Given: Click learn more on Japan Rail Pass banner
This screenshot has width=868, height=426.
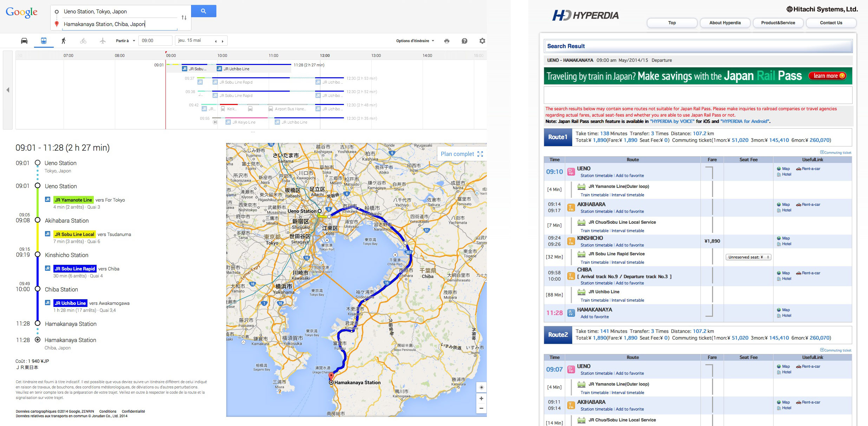Looking at the screenshot, I should click(x=827, y=76).
